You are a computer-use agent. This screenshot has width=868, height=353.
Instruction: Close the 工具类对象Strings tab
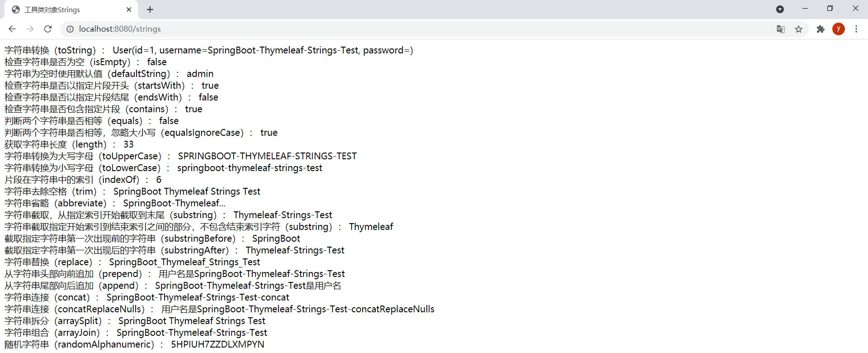tap(129, 10)
